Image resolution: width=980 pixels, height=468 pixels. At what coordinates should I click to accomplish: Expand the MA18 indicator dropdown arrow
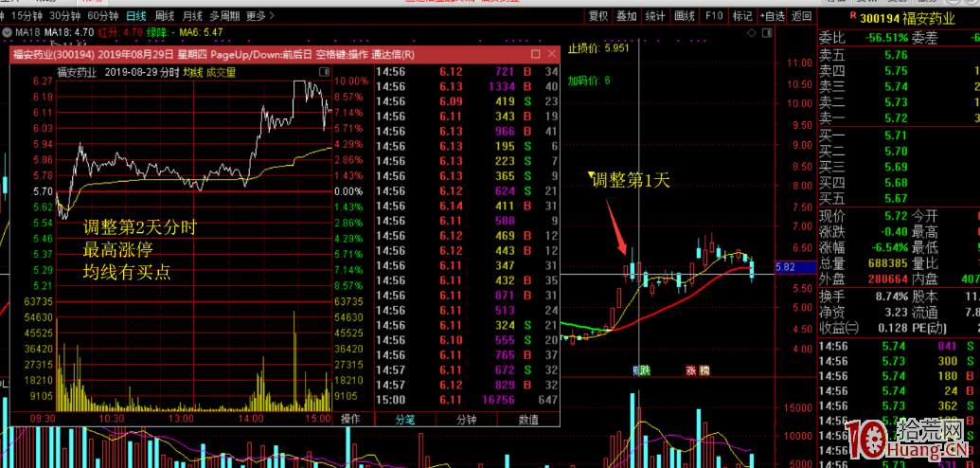click(x=7, y=30)
